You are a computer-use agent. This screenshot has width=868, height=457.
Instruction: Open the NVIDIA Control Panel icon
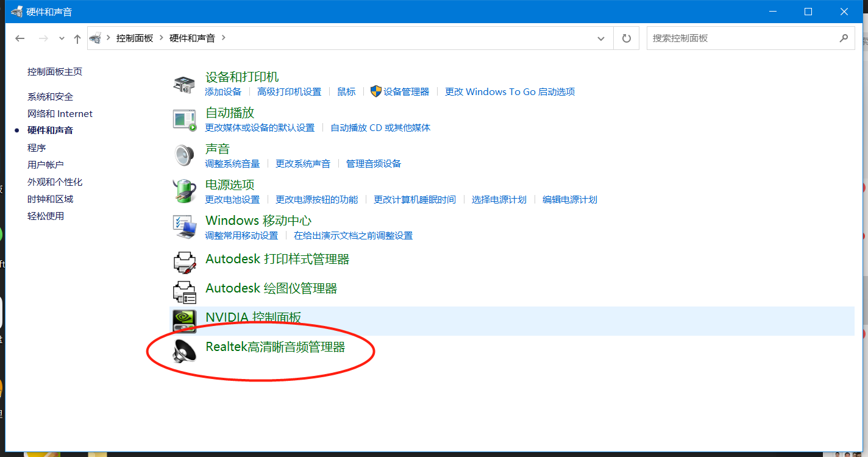pyautogui.click(x=184, y=321)
